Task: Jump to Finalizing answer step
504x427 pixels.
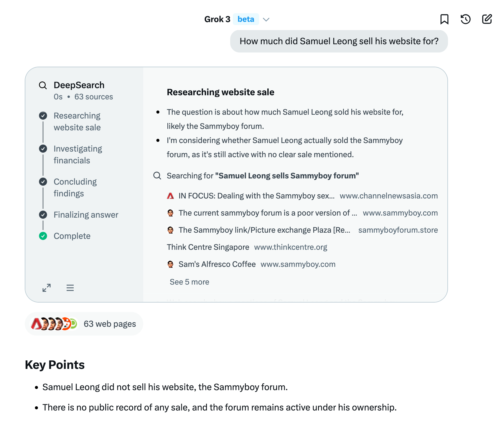Action: coord(86,215)
